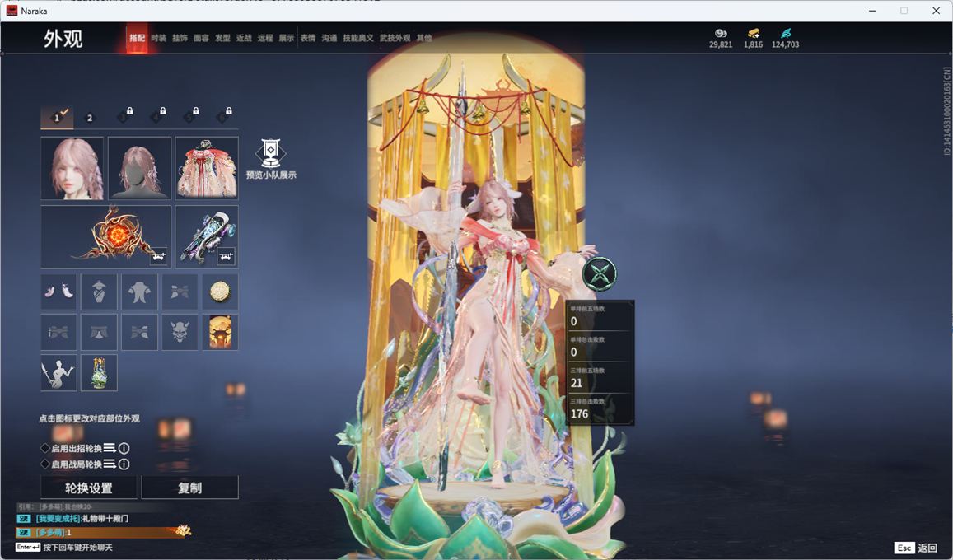This screenshot has width=953, height=560.
Task: Click chat message 礼物带十殿门
Action: pos(105,518)
